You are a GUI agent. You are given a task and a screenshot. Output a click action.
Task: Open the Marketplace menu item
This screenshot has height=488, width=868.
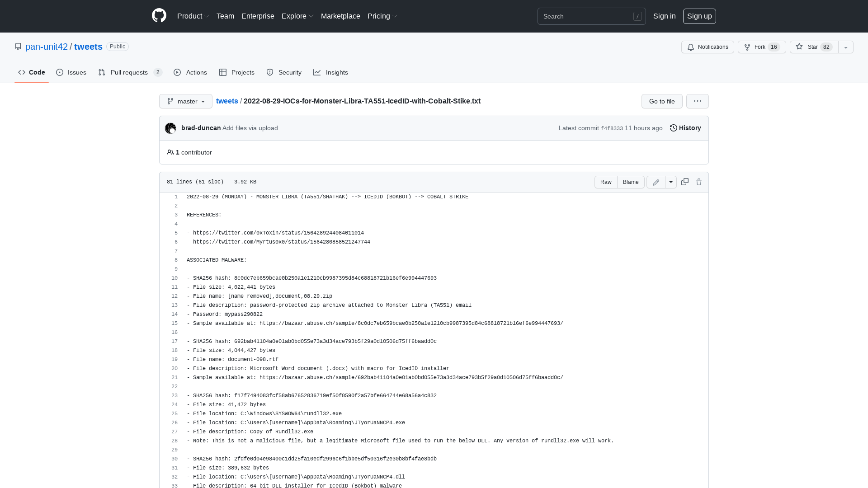point(340,16)
